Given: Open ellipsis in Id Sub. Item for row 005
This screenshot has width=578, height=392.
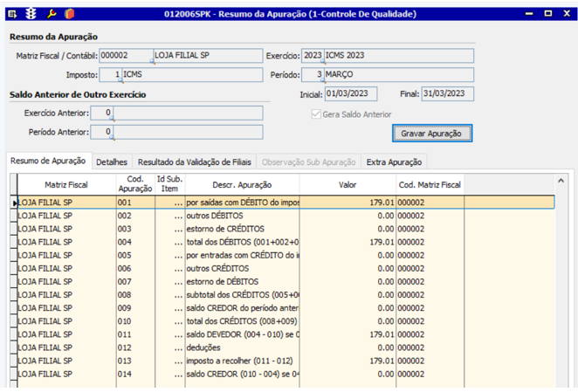Looking at the screenshot, I should tap(177, 255).
